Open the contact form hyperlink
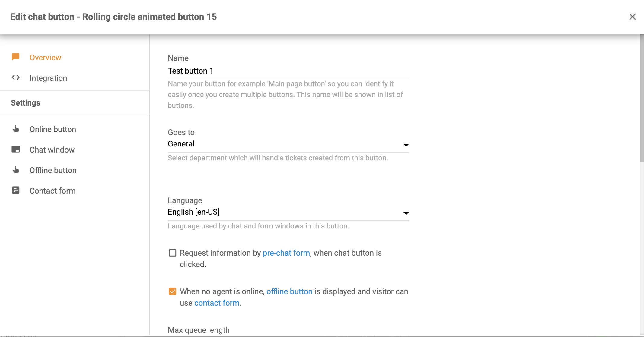 pyautogui.click(x=217, y=303)
